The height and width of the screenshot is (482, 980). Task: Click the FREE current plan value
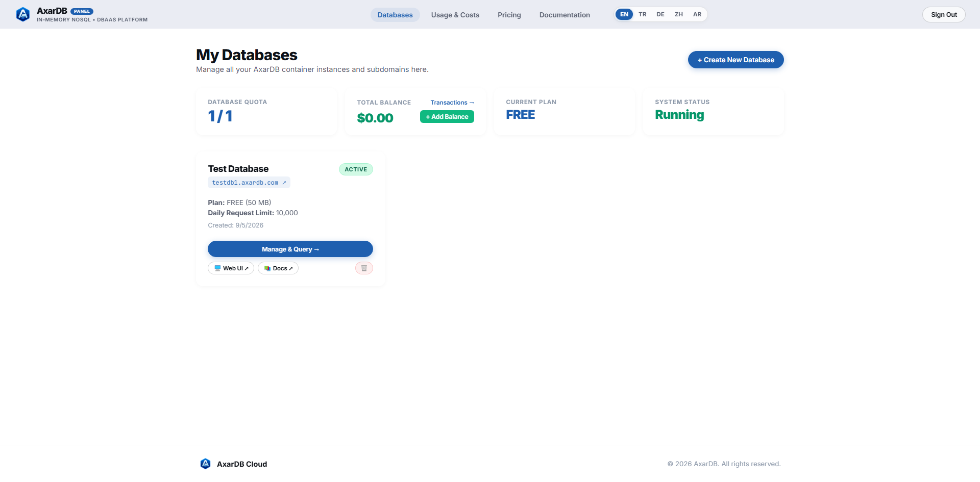point(521,115)
